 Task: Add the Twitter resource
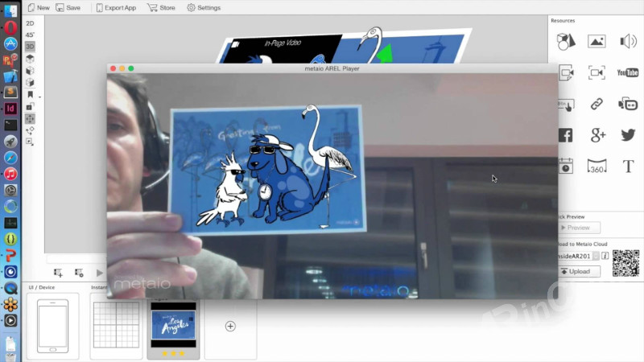click(628, 134)
